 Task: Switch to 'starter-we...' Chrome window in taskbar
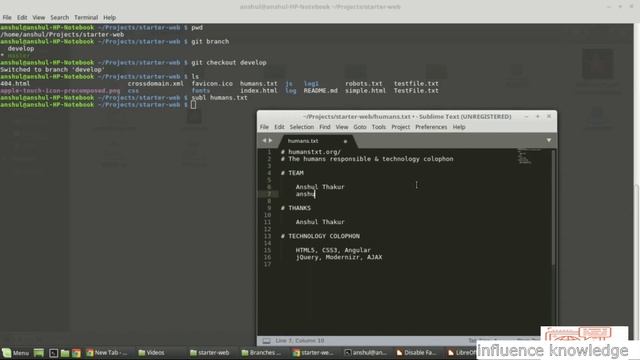(313, 353)
